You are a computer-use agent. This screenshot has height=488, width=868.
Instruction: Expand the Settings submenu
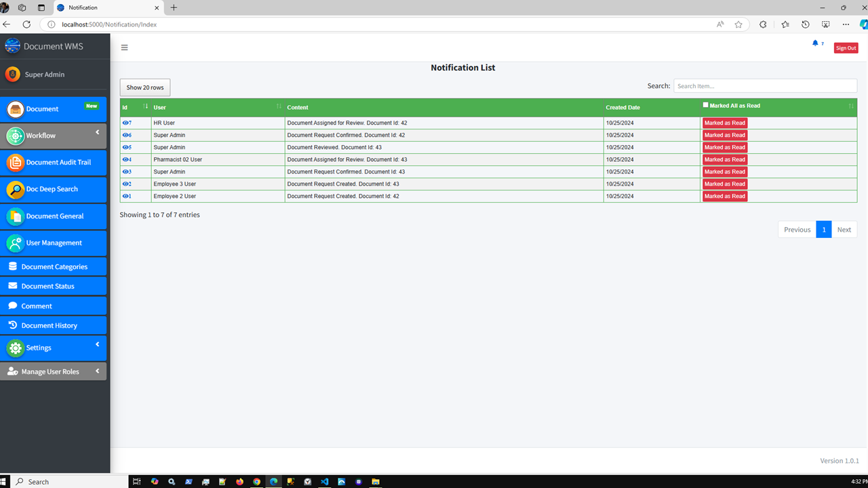pyautogui.click(x=54, y=348)
